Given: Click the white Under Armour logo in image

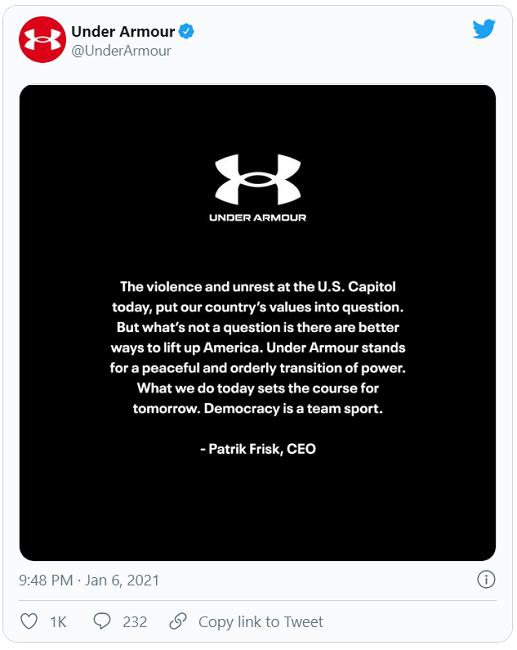Looking at the screenshot, I should tap(258, 179).
